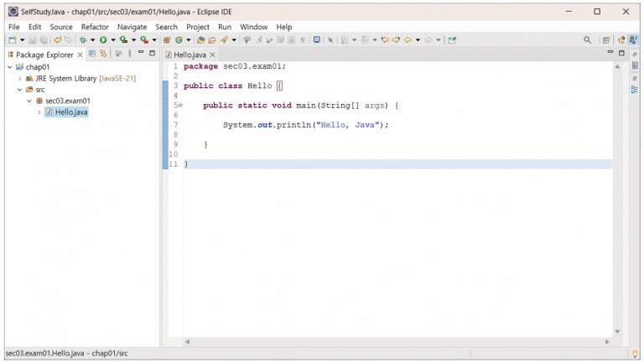Click the lightbulb tip icon in status bar
Screen dimensions: 644x363
[x=634, y=354]
